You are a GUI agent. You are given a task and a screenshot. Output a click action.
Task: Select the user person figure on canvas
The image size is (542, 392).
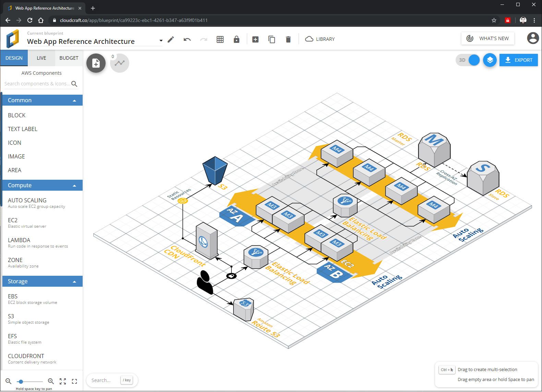click(x=205, y=282)
